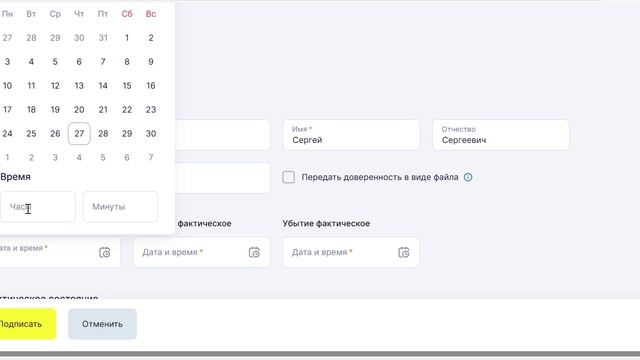
Task: Click the Сб weekday header
Action: click(127, 14)
